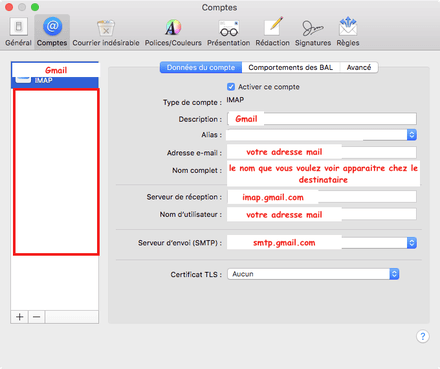Remove selected account with minus button

(37, 317)
